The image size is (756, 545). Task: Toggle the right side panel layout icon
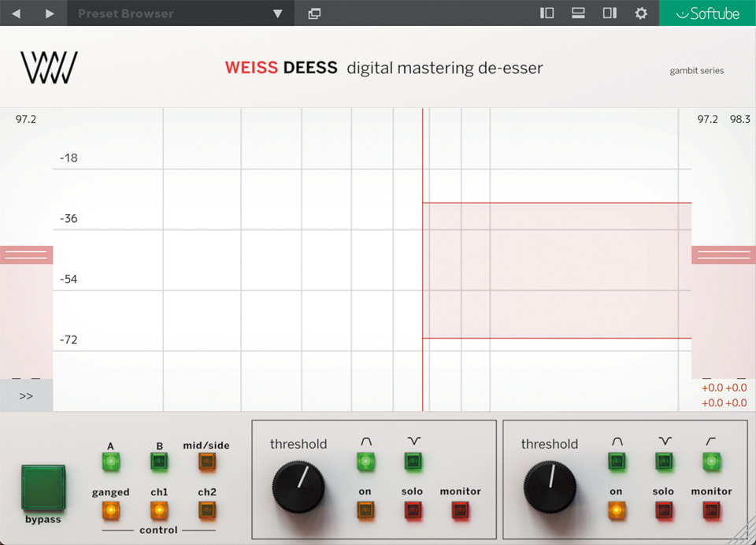tap(610, 13)
